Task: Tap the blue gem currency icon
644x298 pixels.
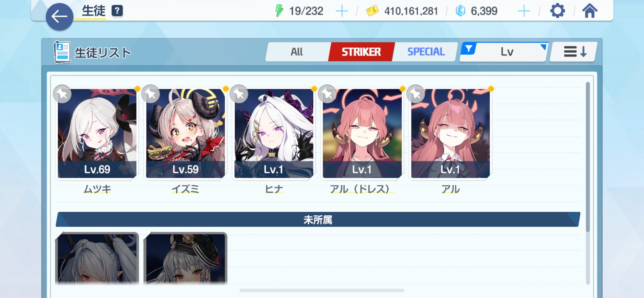Action: pos(460,11)
